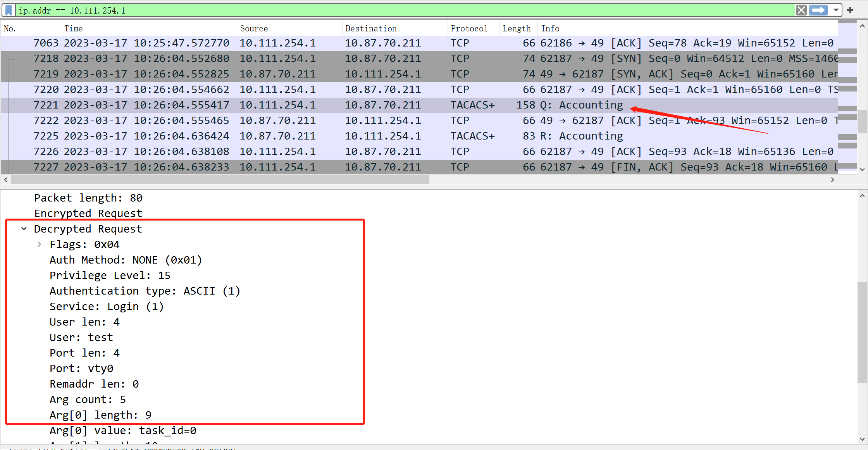This screenshot has height=450, width=868.
Task: Click the display filter bookmark icon
Action: (x=9, y=10)
